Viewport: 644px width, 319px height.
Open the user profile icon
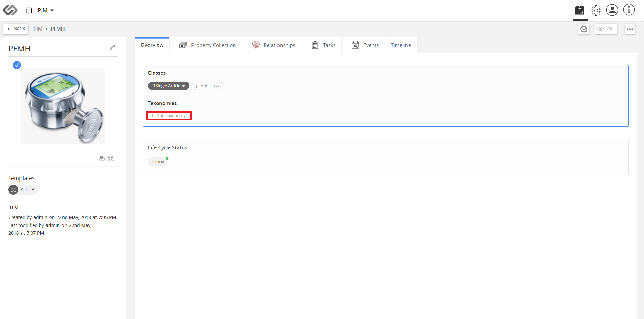612,10
